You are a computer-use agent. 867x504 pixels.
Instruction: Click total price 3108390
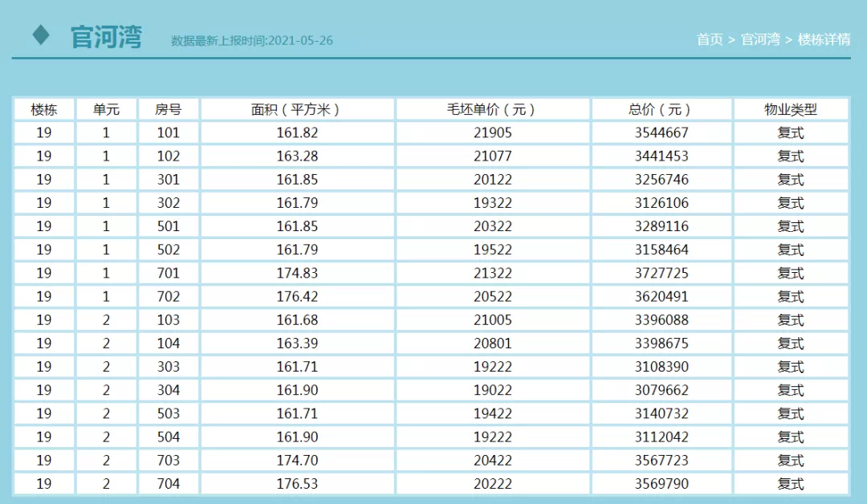pyautogui.click(x=661, y=367)
